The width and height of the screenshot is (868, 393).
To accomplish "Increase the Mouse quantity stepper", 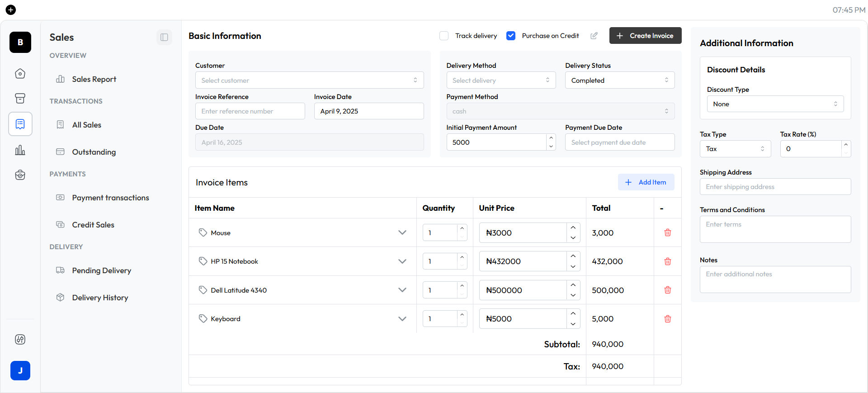I will (x=462, y=228).
